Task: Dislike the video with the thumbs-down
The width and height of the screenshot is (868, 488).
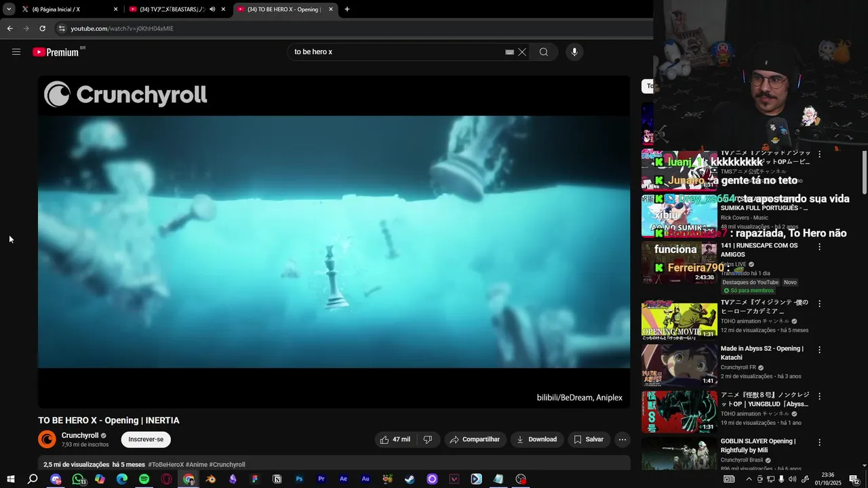Action: point(428,439)
